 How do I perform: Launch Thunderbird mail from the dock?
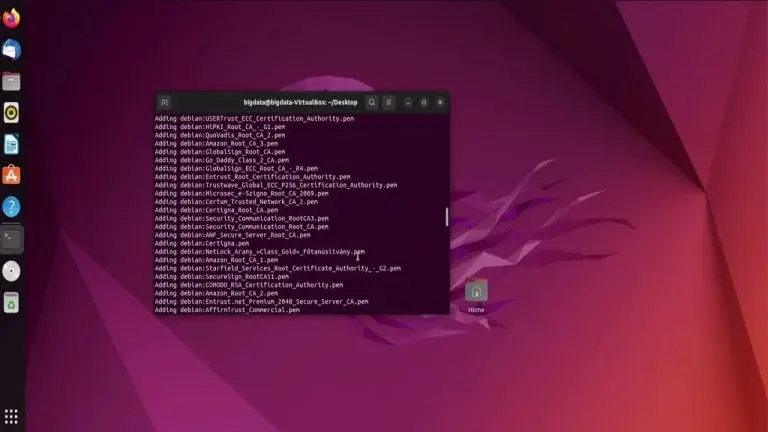pyautogui.click(x=11, y=49)
